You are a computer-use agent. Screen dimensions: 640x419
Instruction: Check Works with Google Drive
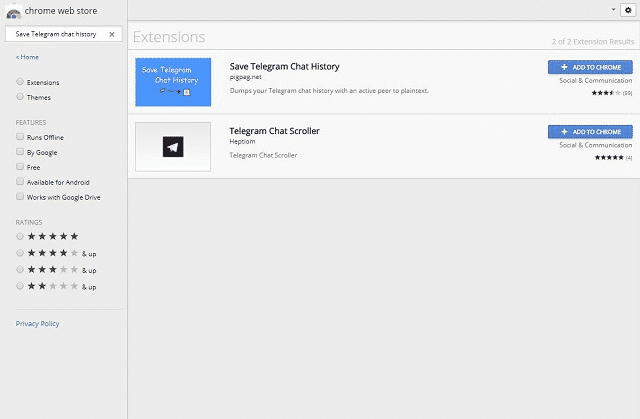(20, 197)
